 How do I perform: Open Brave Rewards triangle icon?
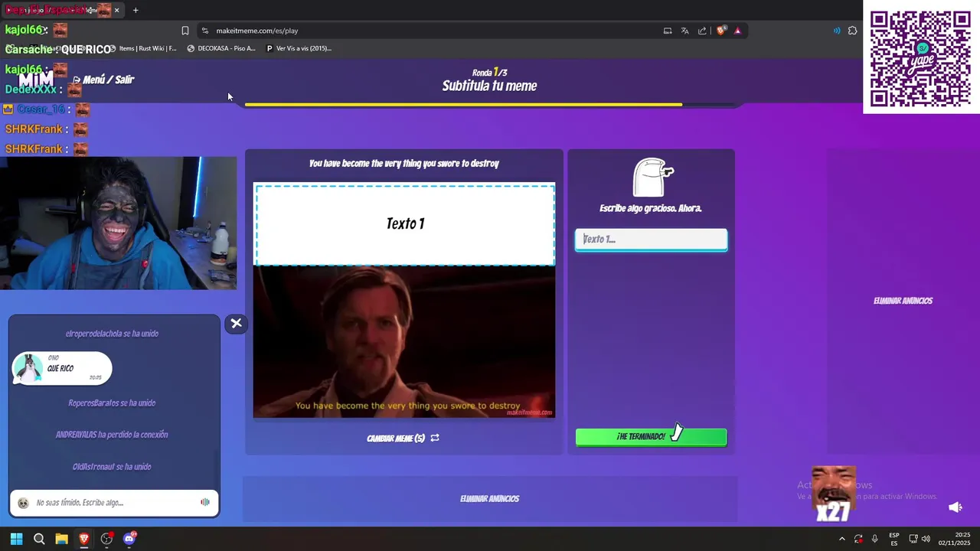(737, 31)
